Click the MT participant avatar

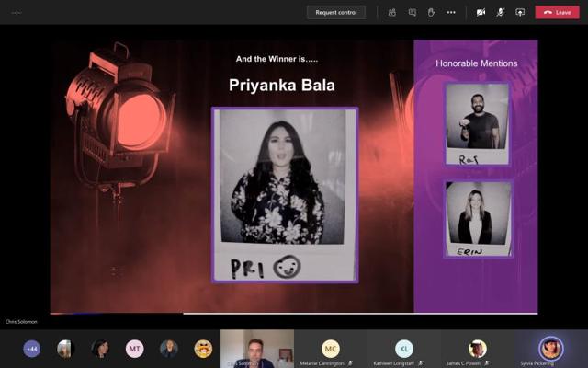coord(135,349)
